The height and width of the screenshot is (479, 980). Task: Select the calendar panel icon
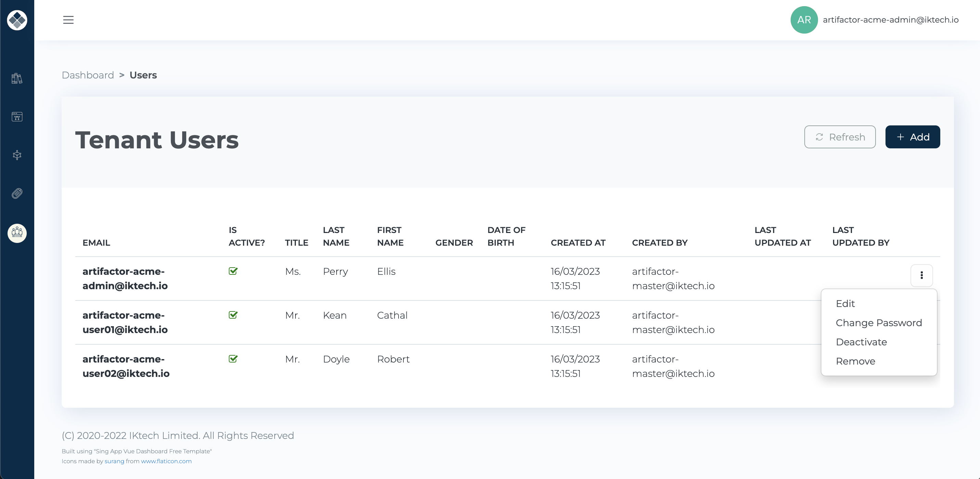(17, 117)
